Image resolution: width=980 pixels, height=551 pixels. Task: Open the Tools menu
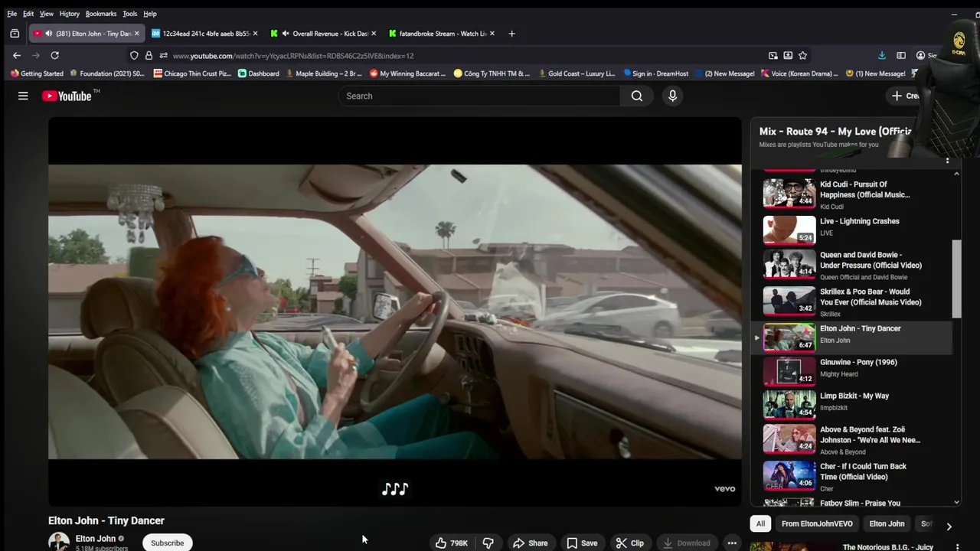click(130, 14)
